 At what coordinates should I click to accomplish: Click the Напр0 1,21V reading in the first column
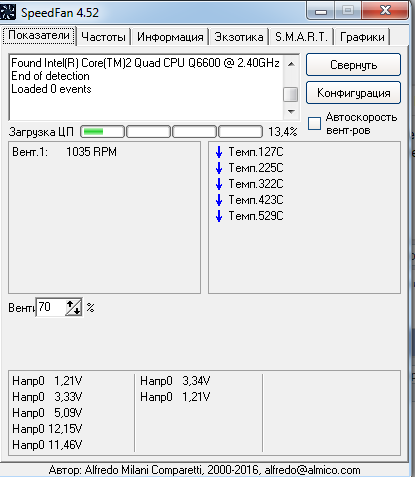click(x=47, y=381)
